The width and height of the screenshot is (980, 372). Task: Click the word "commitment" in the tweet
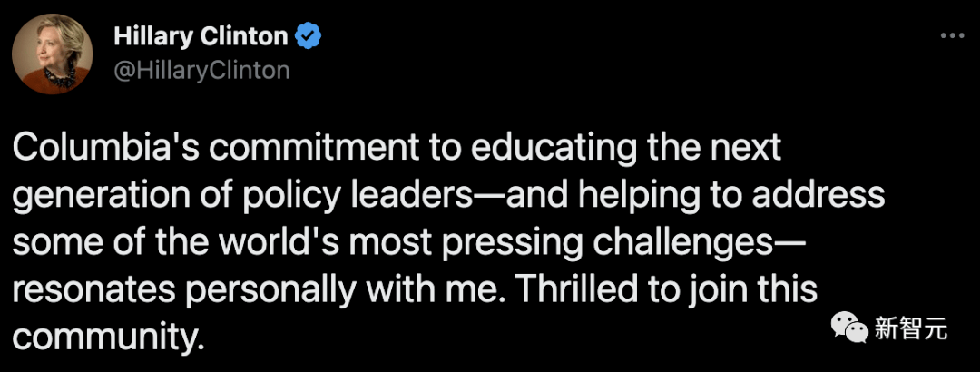pos(250,149)
